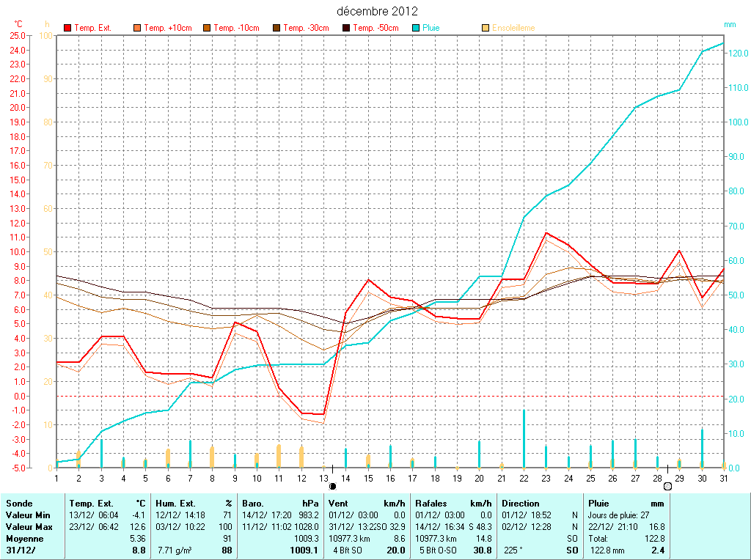Select the Temp. -10cm legend label

(x=238, y=28)
